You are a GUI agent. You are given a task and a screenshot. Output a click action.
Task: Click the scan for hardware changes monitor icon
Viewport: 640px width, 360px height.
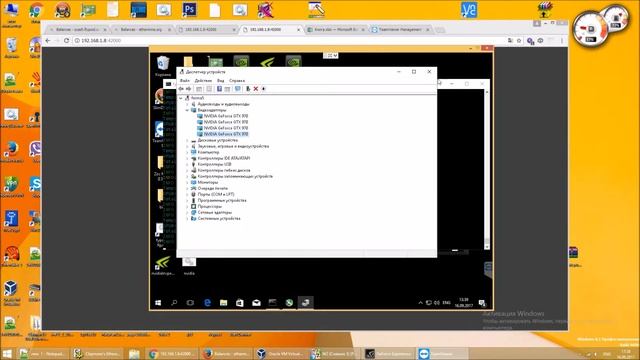(x=238, y=89)
